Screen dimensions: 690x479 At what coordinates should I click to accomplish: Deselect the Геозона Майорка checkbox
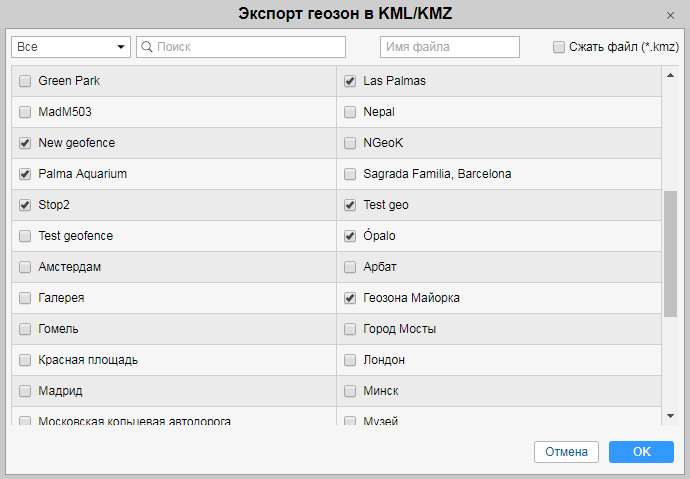(350, 298)
